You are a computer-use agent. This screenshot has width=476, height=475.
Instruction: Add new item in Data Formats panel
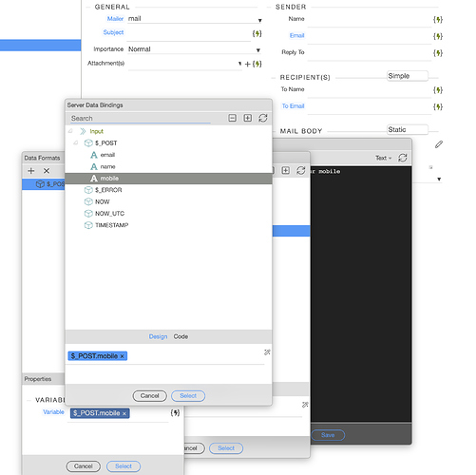[31, 171]
